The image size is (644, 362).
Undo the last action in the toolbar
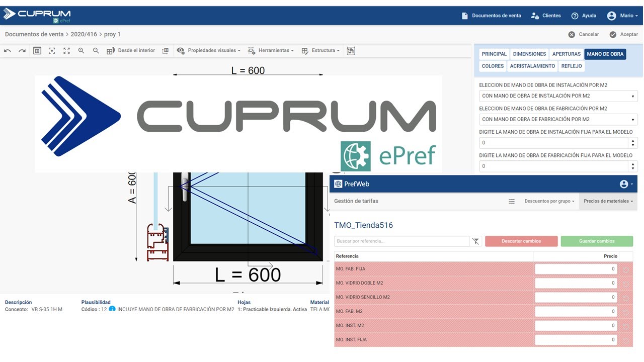tap(8, 51)
